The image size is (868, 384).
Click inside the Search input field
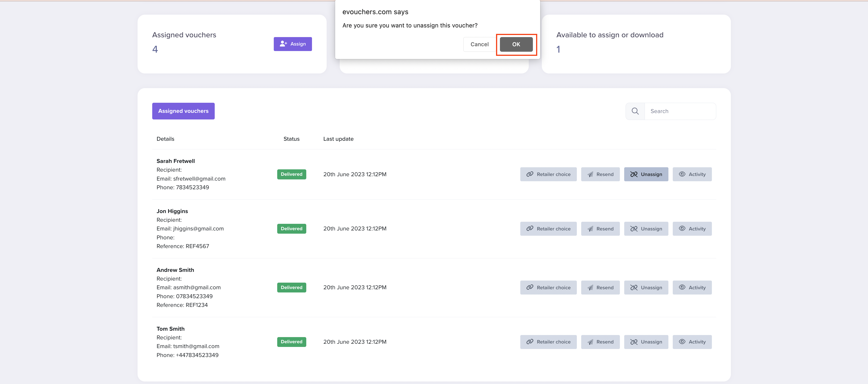[x=680, y=111]
